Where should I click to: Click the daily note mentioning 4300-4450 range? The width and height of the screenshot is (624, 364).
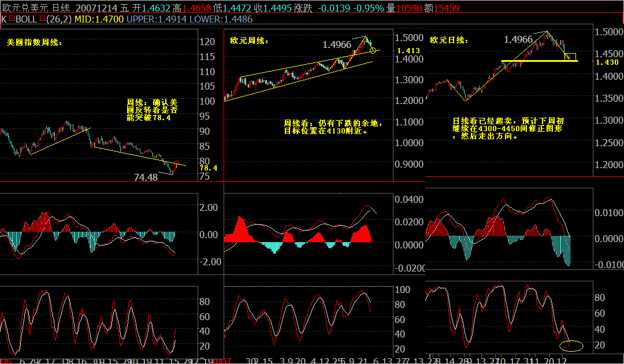[508, 128]
